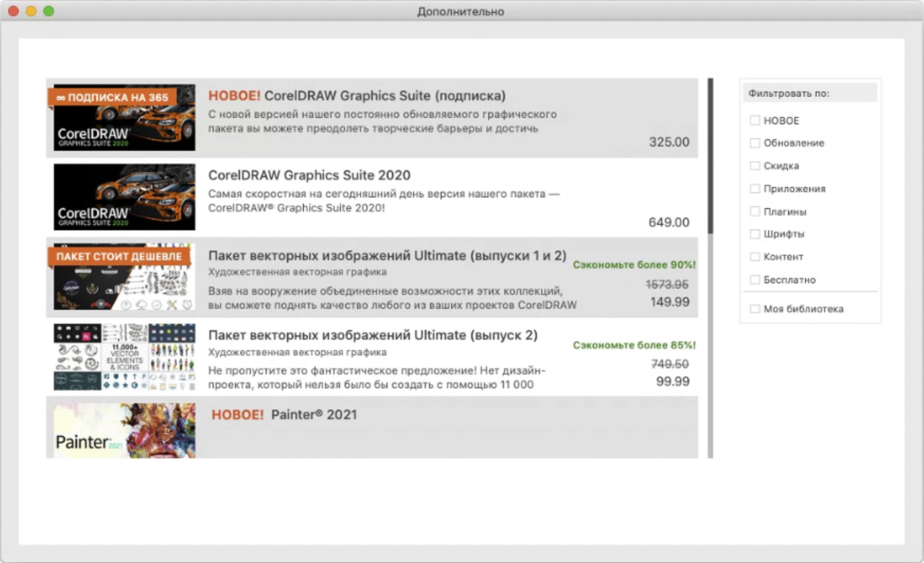Click the ПАКЕТ СТОИТ ДЕШЕВЛЕ vector bundle thumbnail
924x563 pixels.
tap(124, 277)
